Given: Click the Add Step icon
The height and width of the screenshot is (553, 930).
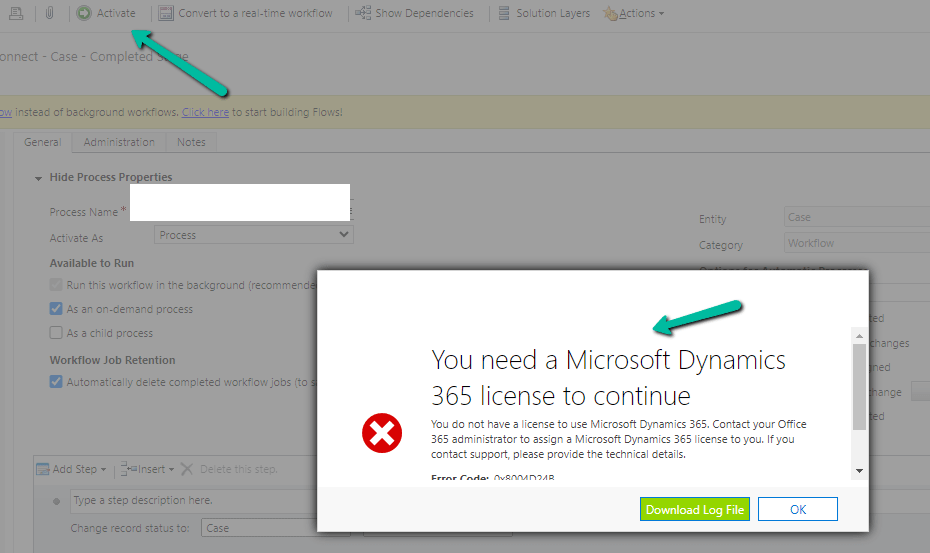Looking at the screenshot, I should [43, 469].
